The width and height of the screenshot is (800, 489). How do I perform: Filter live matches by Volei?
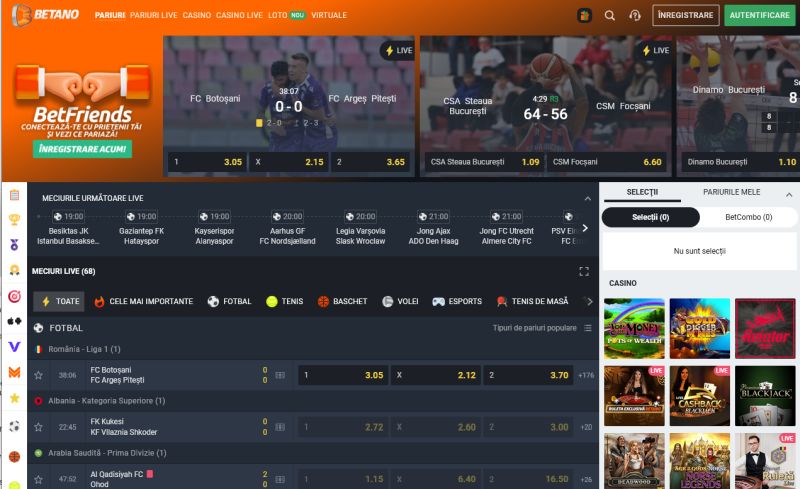click(400, 302)
